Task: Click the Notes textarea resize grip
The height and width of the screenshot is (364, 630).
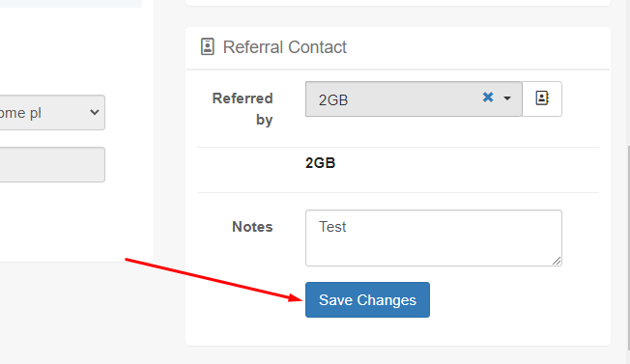Action: click(x=557, y=261)
